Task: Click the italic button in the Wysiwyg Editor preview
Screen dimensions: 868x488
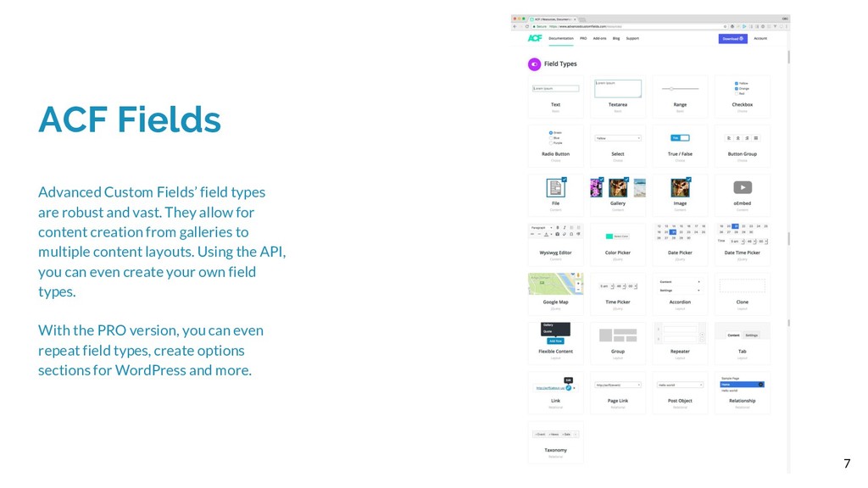Action: click(565, 227)
